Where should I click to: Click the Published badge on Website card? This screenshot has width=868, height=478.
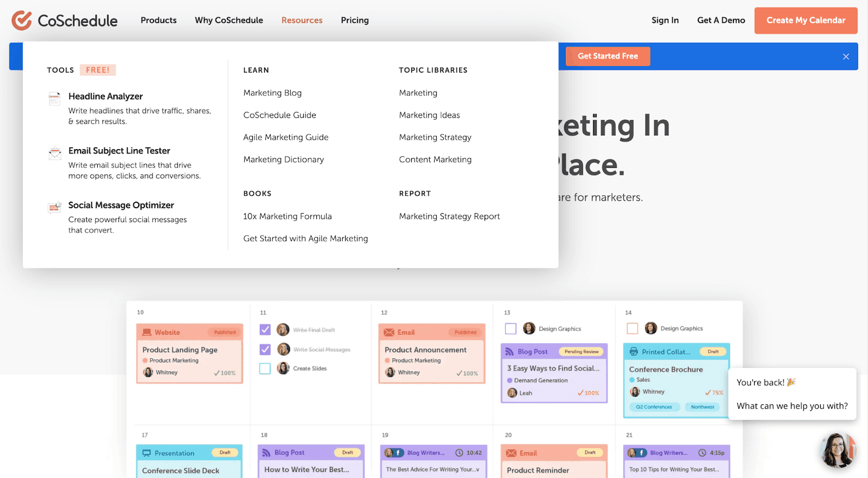click(225, 332)
